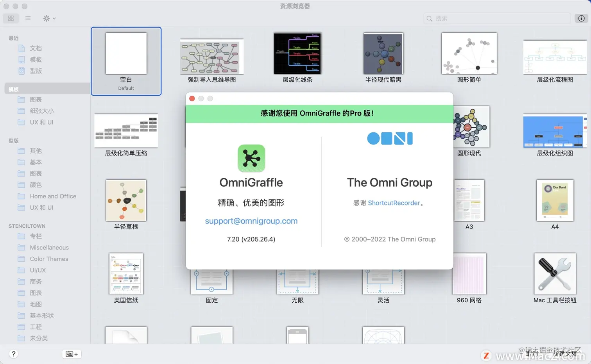Open 未分类 folder
The height and width of the screenshot is (364, 591).
click(39, 338)
